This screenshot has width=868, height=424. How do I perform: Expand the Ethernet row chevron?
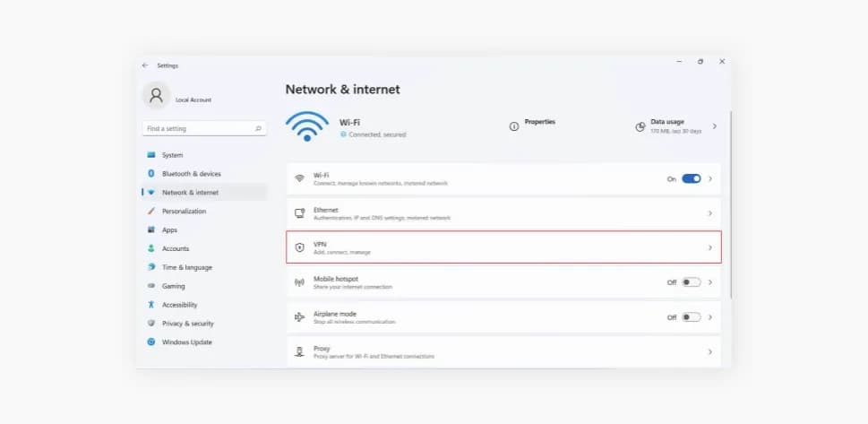coord(710,213)
